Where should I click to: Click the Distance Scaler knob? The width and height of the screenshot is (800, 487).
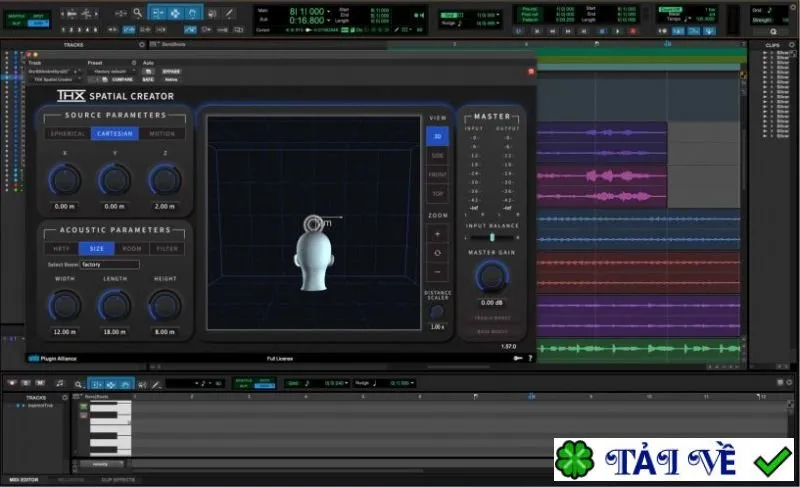coord(437,312)
